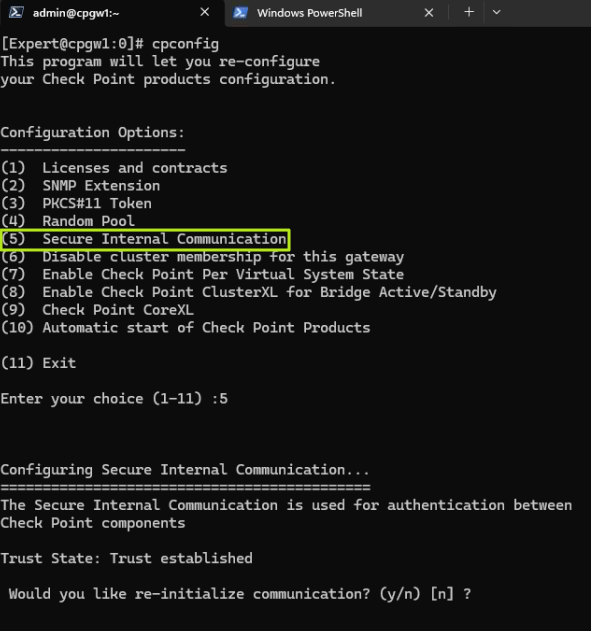Click the re-initialize communication prompt line
591x631 pixels.
point(240,594)
